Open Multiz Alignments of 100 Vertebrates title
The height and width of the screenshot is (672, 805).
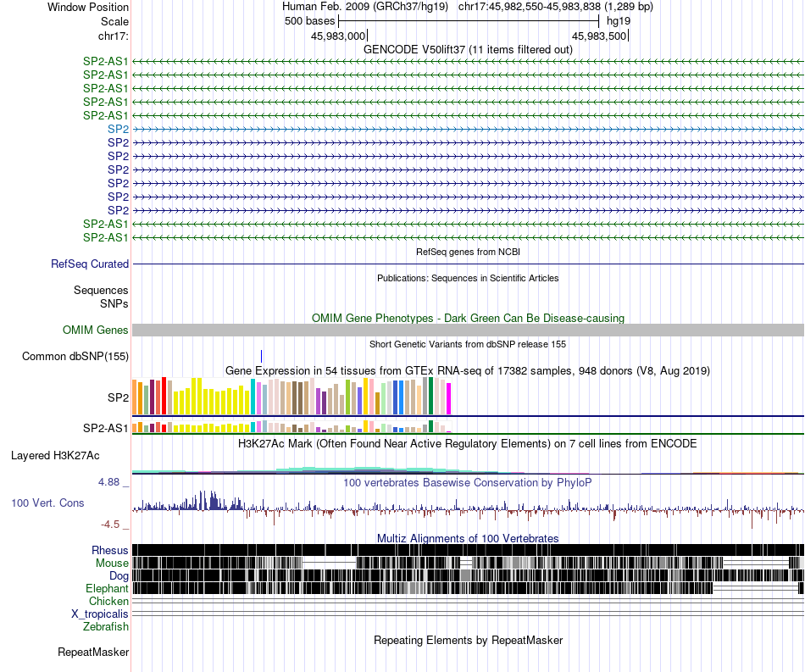[x=468, y=538]
